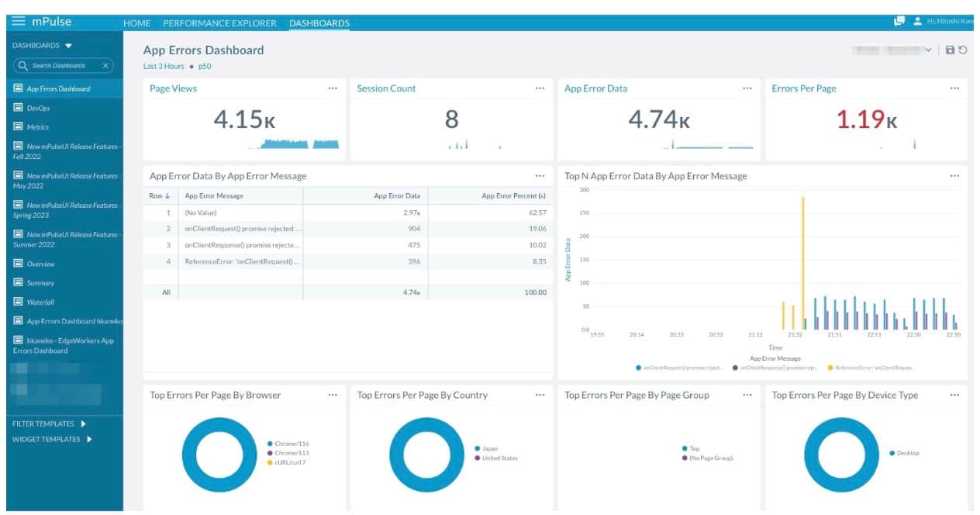Click the Search Dashboards input field

click(x=60, y=66)
